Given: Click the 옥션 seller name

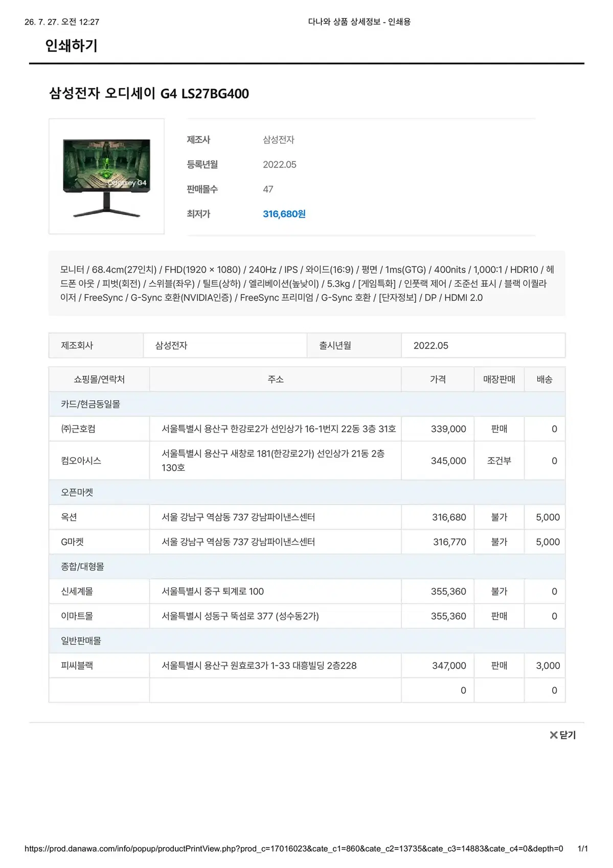Looking at the screenshot, I should tap(69, 517).
